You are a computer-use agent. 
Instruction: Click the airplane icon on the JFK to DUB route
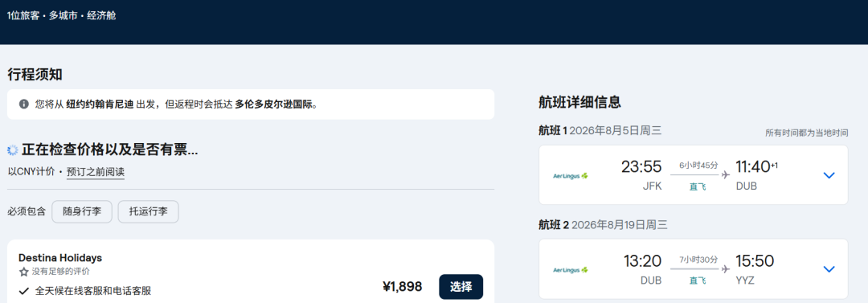(725, 175)
